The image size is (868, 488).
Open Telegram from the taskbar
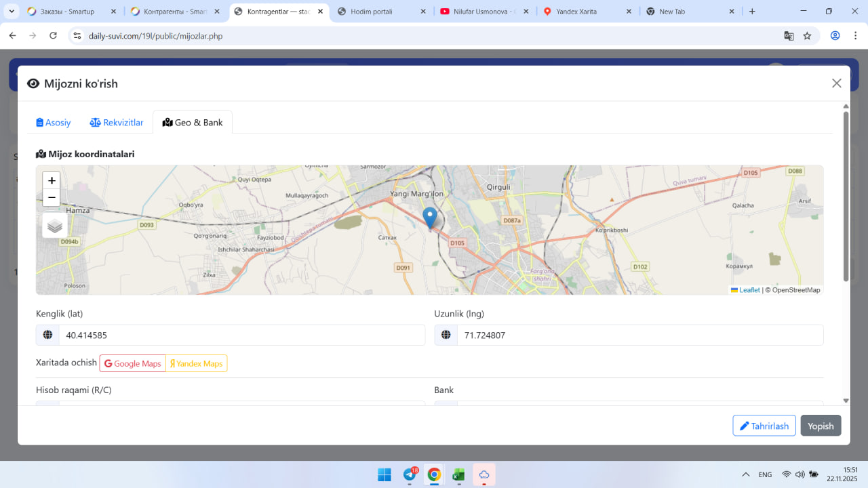[410, 474]
